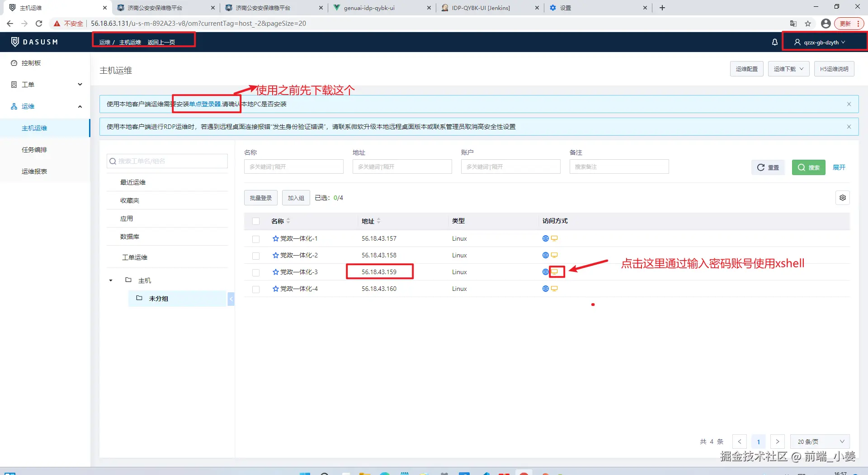Click the notification bell icon
This screenshot has height=475, width=868.
tap(774, 42)
